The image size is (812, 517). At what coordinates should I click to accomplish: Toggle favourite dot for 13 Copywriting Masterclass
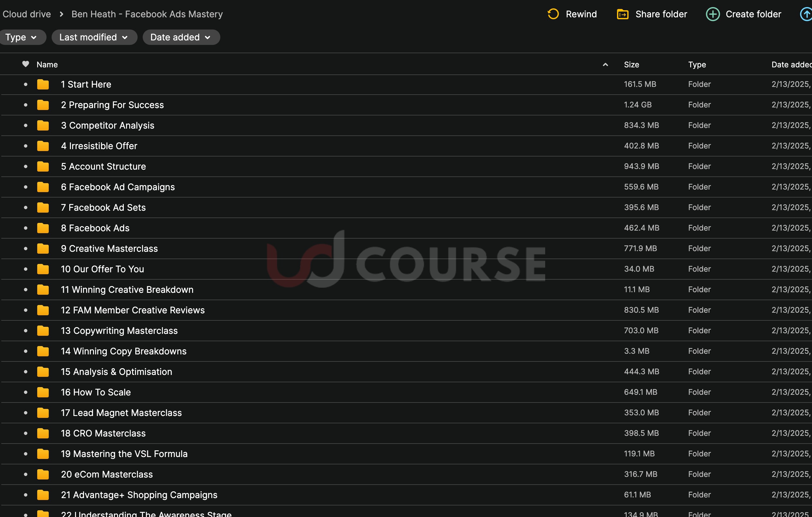coord(26,331)
